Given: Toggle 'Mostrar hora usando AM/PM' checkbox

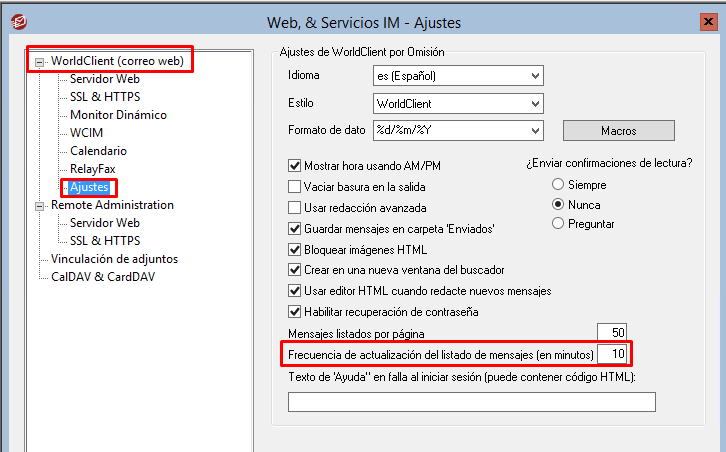Looking at the screenshot, I should click(295, 166).
